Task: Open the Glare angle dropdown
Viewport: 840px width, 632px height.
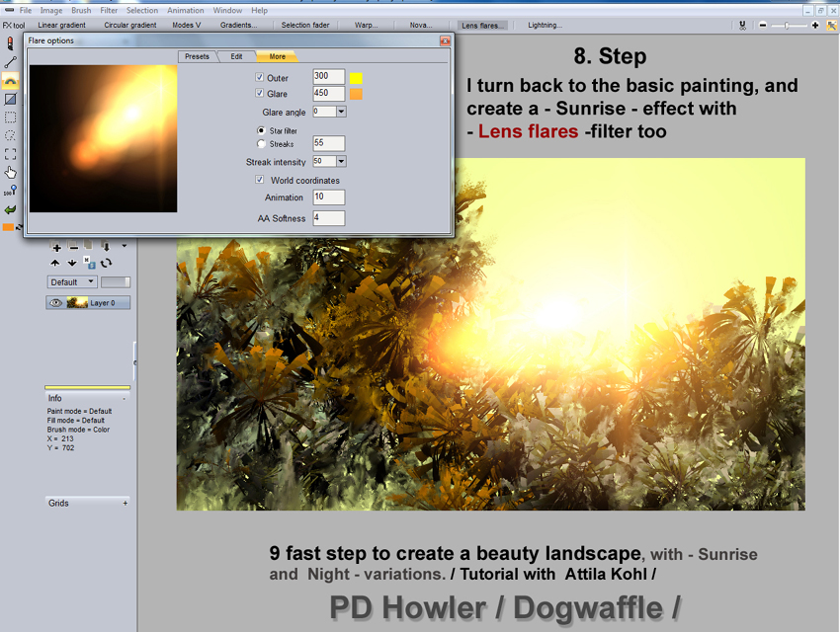Action: [341, 112]
